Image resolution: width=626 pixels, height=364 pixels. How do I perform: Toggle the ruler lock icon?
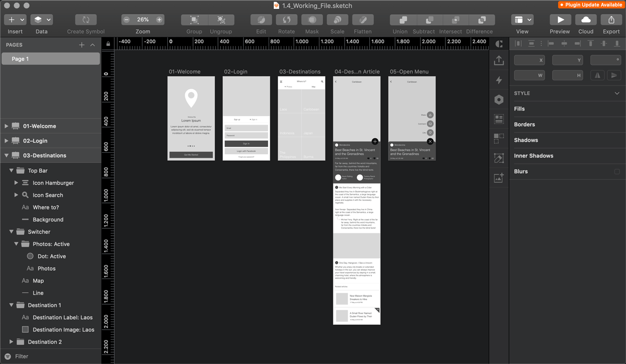(107, 43)
